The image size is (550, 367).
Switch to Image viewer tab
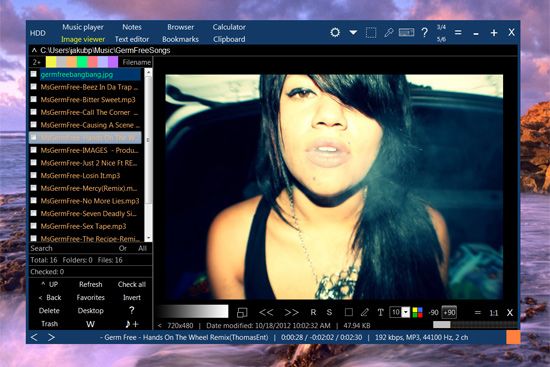point(83,39)
